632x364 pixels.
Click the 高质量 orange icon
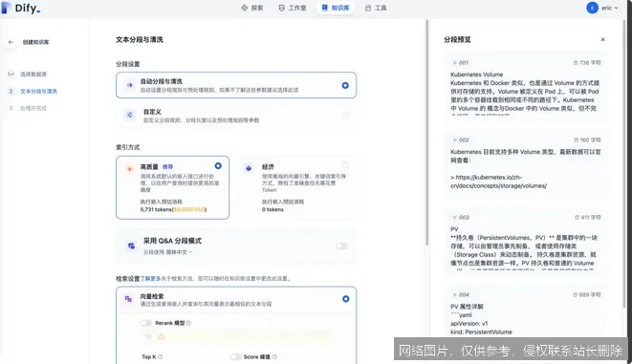click(x=129, y=169)
